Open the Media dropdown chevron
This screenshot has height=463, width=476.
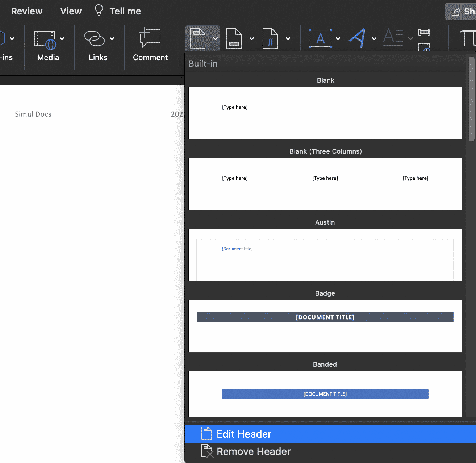coord(62,38)
